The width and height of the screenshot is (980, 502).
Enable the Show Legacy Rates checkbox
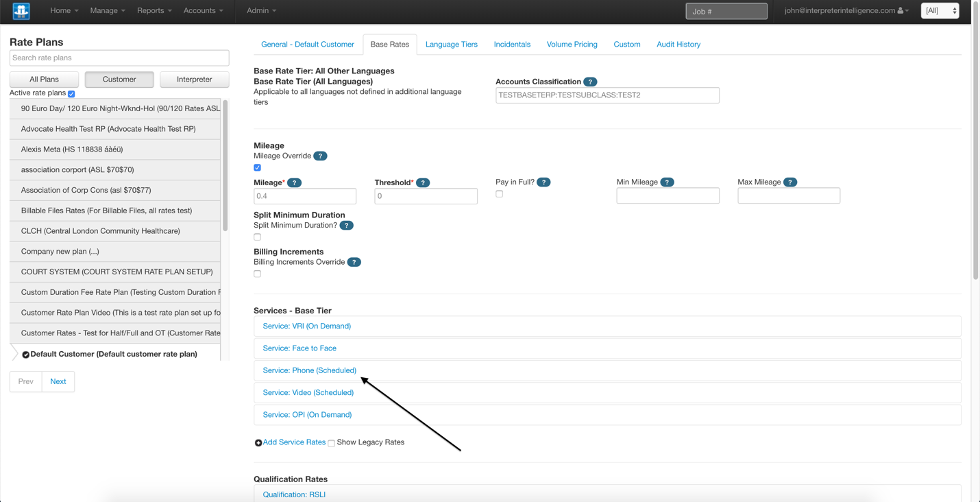pos(331,443)
